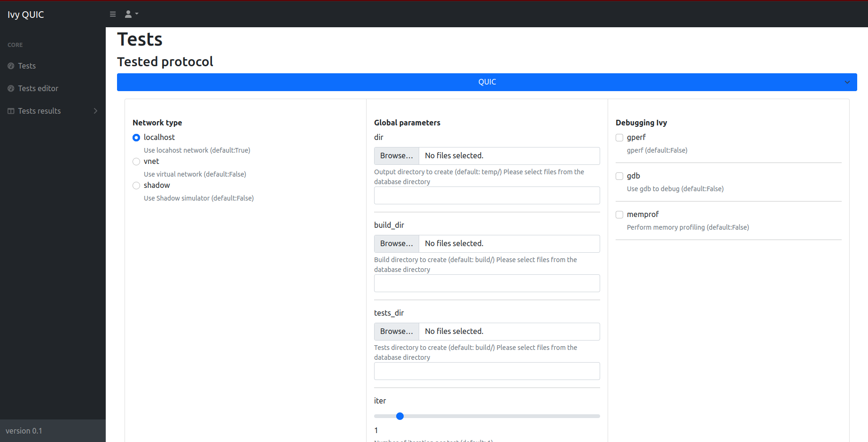Click the Tested protocol heading
The width and height of the screenshot is (868, 442).
[165, 62]
